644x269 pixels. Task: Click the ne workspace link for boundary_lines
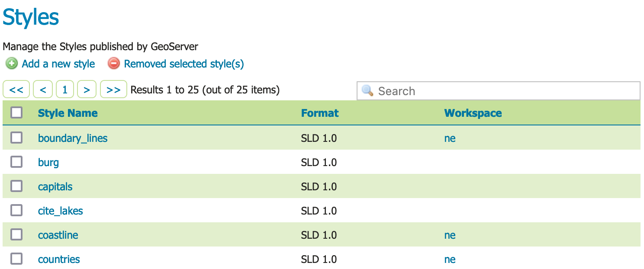click(x=450, y=138)
